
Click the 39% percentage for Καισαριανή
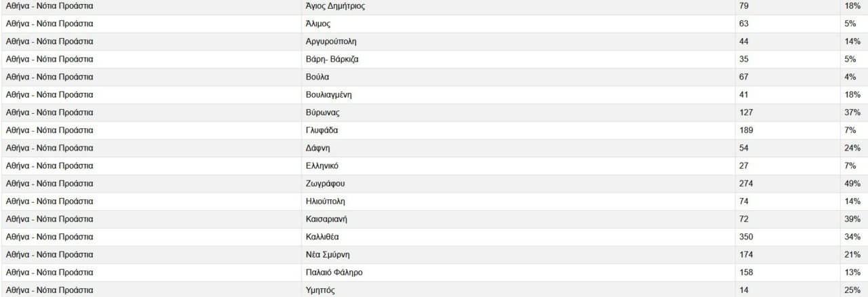point(852,219)
